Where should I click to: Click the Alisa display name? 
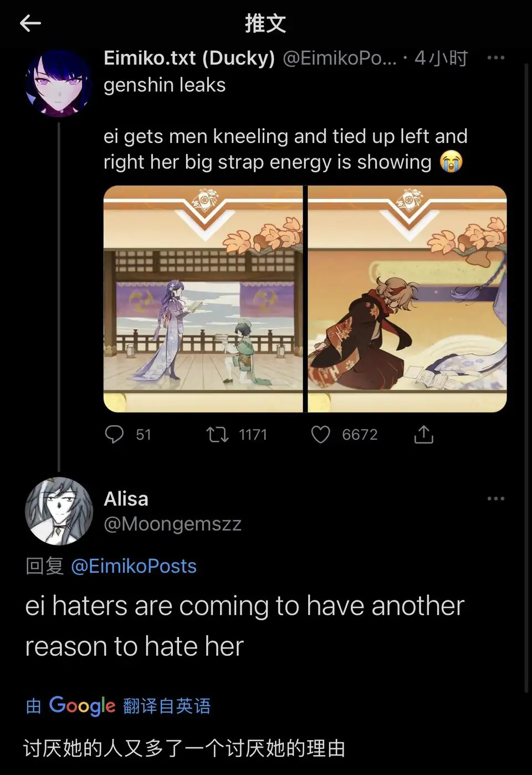tap(126, 498)
